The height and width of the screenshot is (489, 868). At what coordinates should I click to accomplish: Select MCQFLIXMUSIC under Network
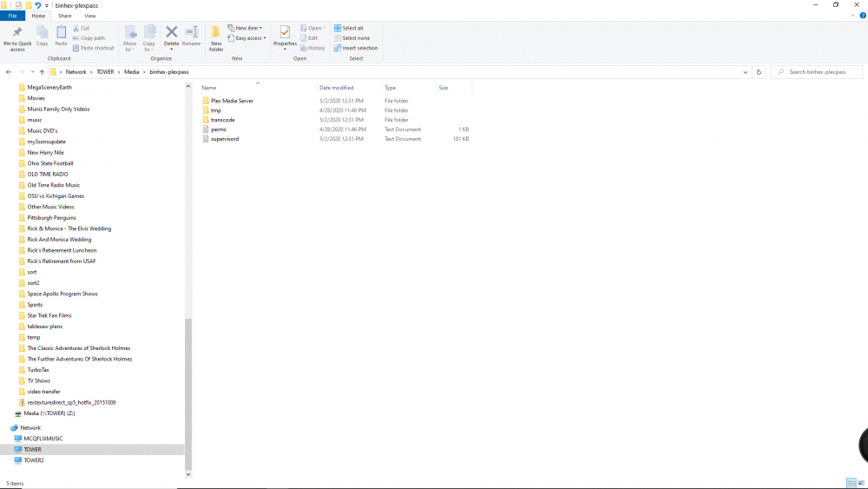point(43,439)
